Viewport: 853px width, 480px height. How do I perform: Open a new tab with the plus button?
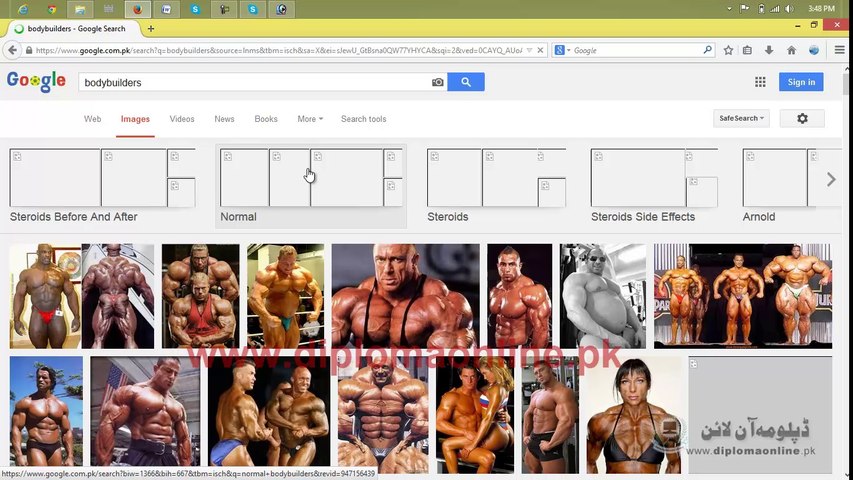point(151,28)
